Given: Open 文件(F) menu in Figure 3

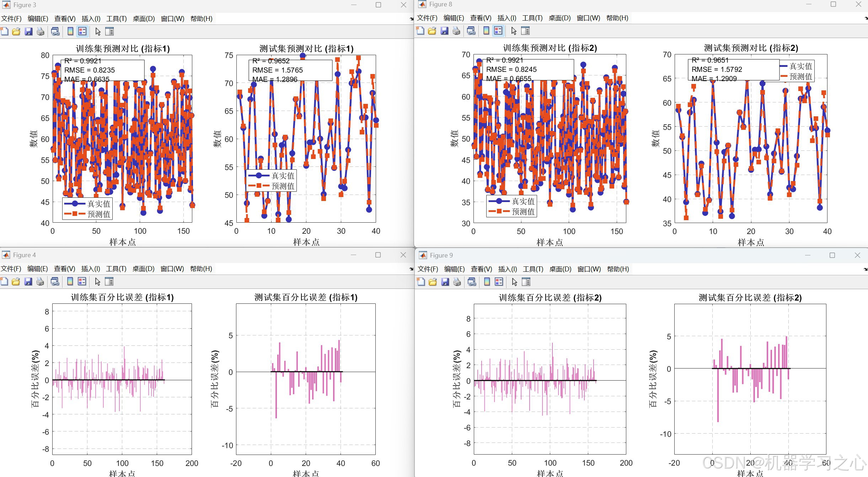Looking at the screenshot, I should click(x=11, y=18).
